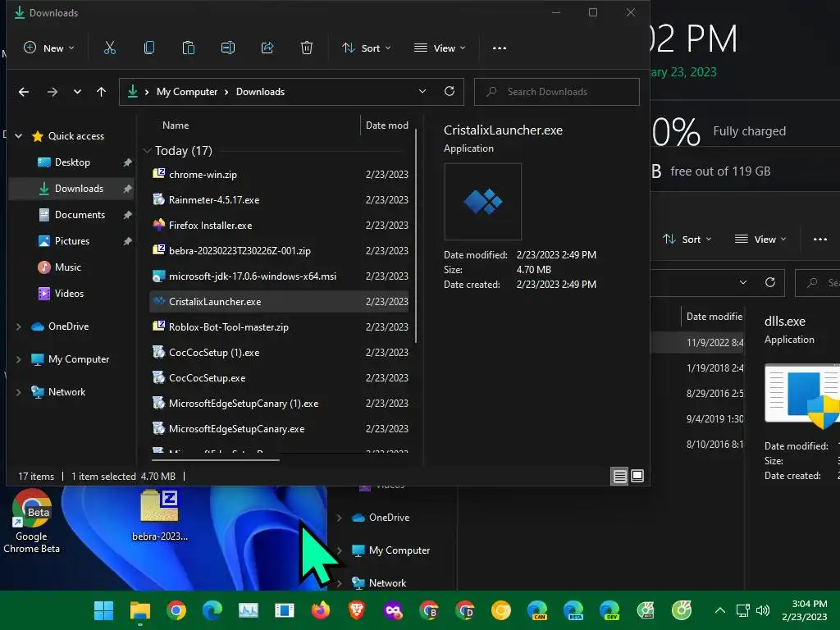
Task: Click the Delete trash icon in toolbar
Action: pos(307,48)
